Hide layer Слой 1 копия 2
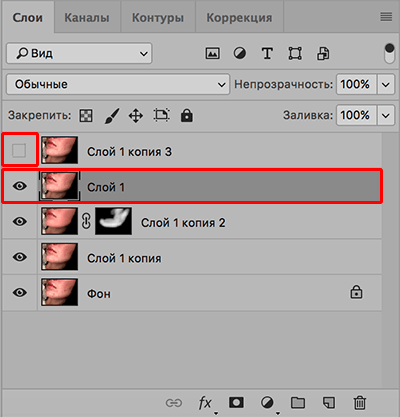Screen dimensions: 400x417 click(x=20, y=221)
